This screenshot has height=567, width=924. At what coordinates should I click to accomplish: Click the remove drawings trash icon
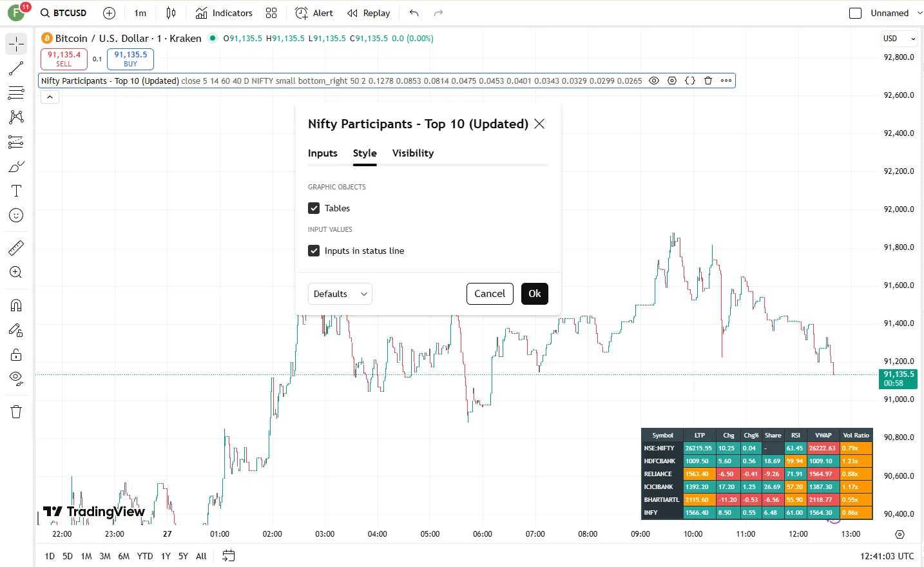tap(16, 412)
